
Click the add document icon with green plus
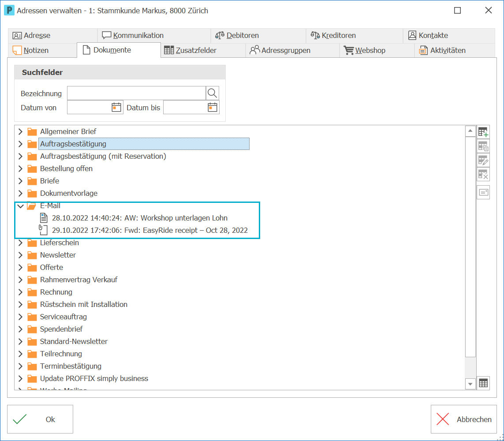coord(483,132)
